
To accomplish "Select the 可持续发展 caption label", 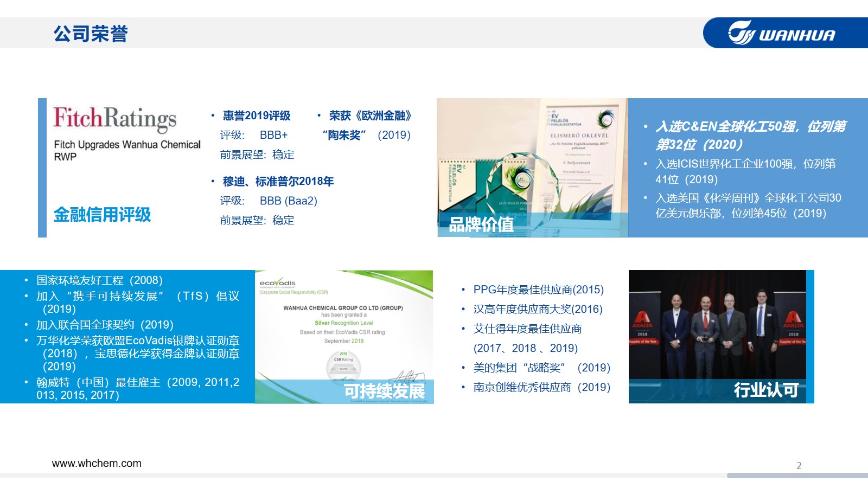I will [384, 391].
